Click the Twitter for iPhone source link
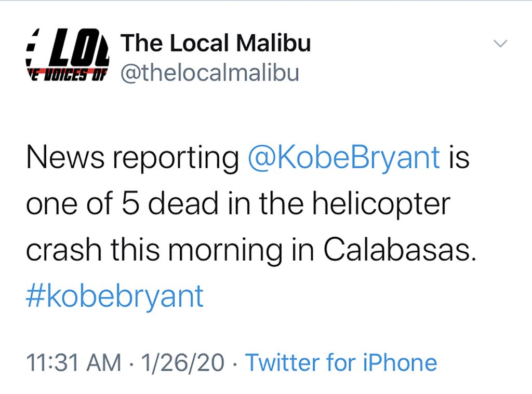Viewport: 532px width, 394px height. point(341,362)
